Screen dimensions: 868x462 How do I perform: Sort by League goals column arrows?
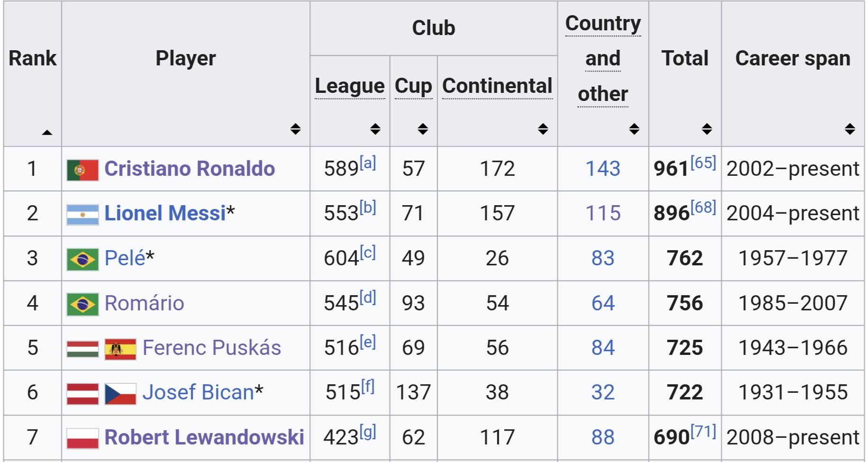(x=375, y=129)
